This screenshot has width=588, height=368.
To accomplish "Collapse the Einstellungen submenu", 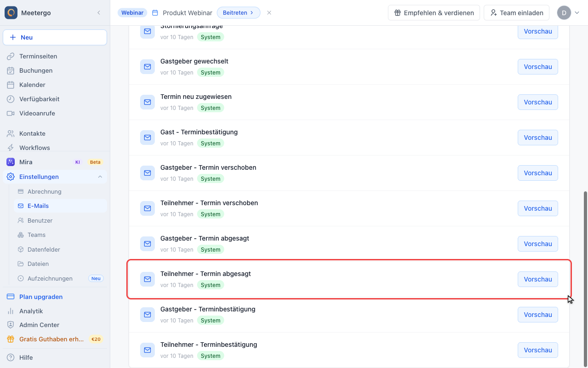I will coord(100,177).
